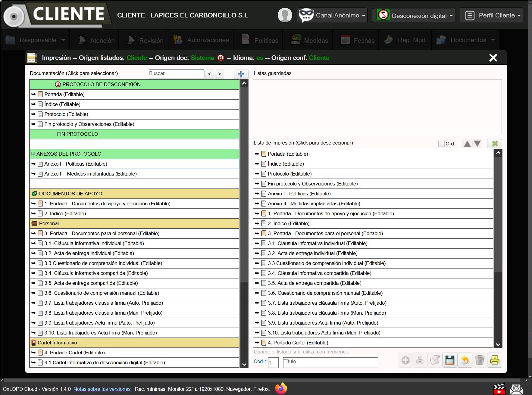The image size is (532, 395).
Task: Move selected item up with the up triangle
Action: tap(467, 144)
